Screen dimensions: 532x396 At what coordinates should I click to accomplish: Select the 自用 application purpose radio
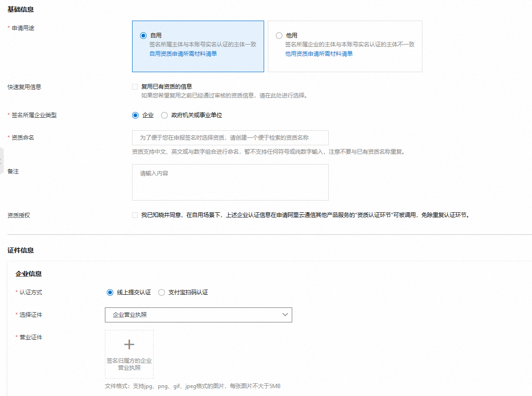143,36
